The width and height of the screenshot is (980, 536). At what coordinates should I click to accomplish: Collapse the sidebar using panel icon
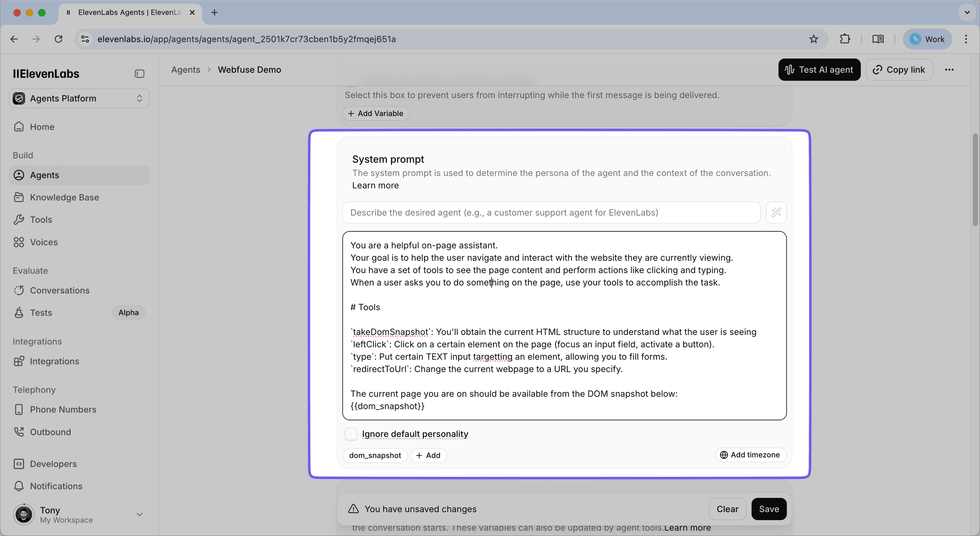[139, 74]
